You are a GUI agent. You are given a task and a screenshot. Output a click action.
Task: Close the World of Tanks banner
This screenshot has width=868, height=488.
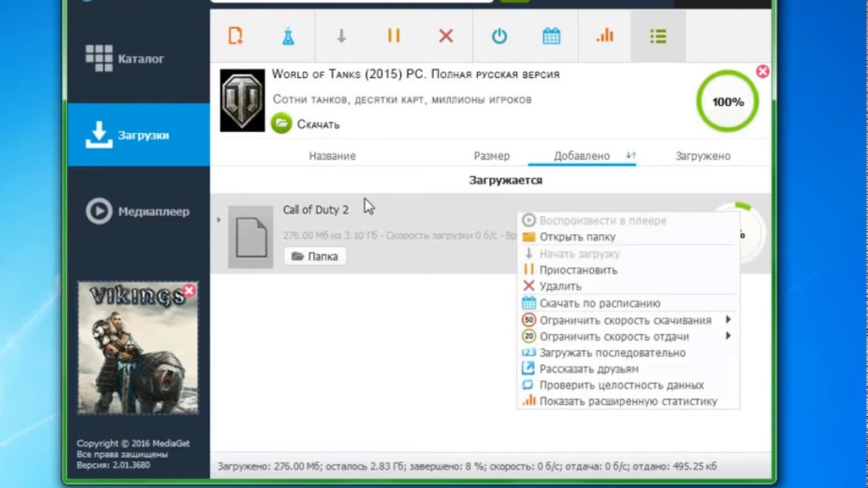762,71
